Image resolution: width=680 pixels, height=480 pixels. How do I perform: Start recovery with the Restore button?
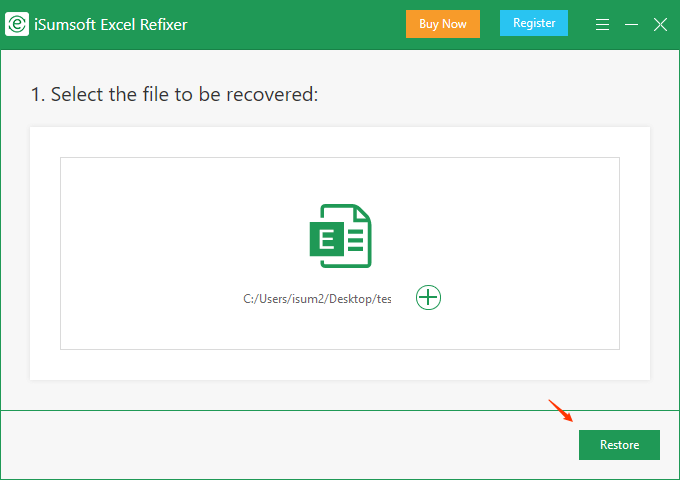pos(619,445)
